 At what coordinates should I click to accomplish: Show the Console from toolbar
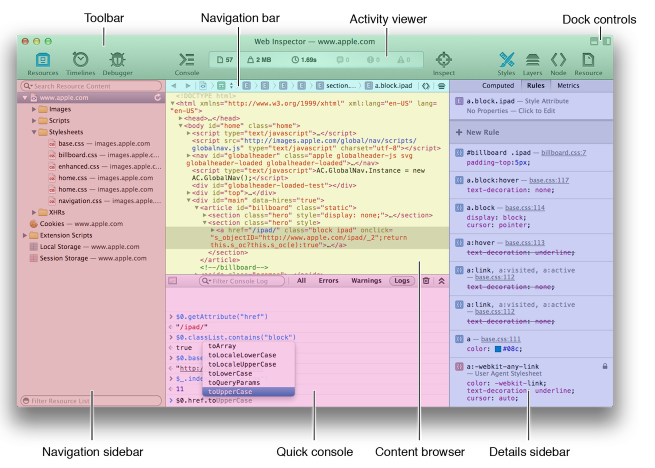click(186, 60)
